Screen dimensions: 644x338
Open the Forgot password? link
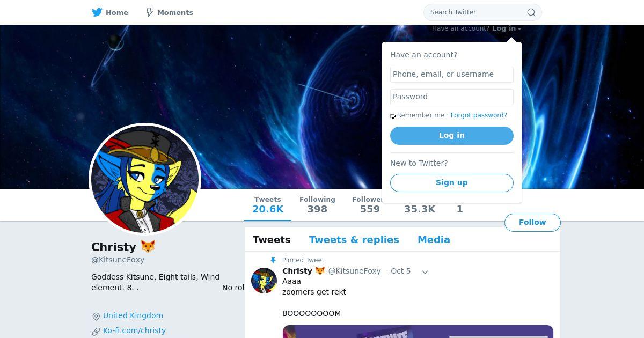(479, 115)
